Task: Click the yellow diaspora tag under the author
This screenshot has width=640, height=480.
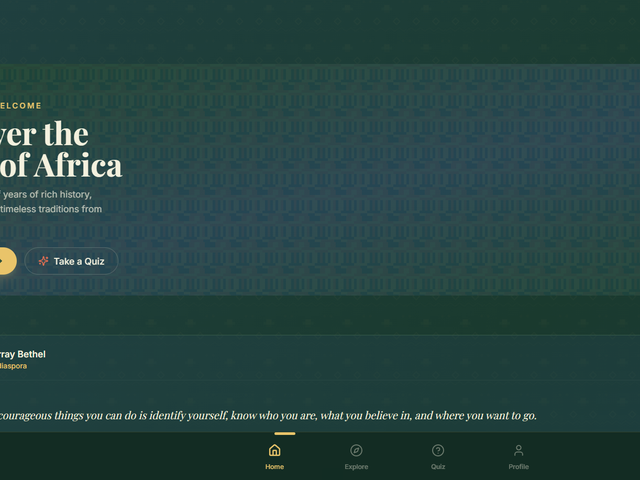Action: click(13, 366)
